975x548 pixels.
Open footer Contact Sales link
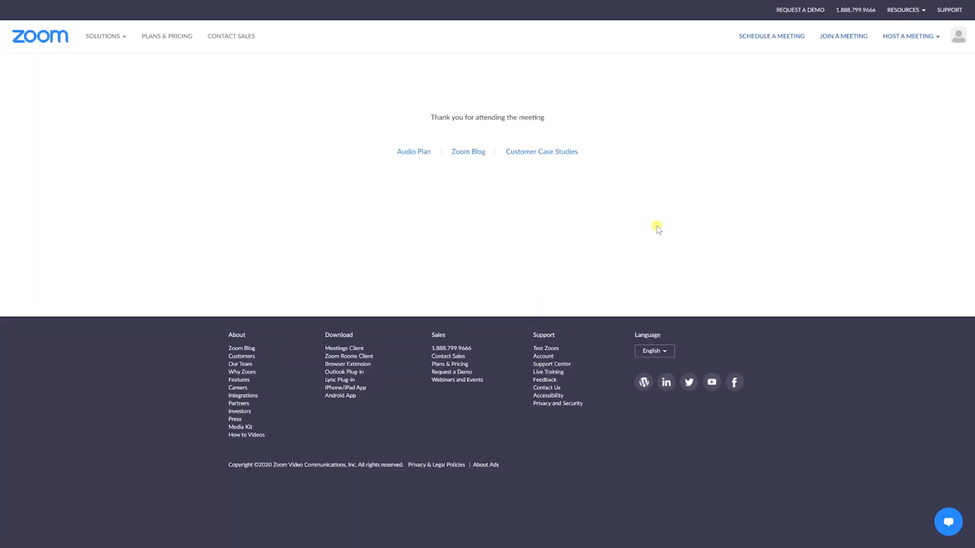(x=448, y=356)
